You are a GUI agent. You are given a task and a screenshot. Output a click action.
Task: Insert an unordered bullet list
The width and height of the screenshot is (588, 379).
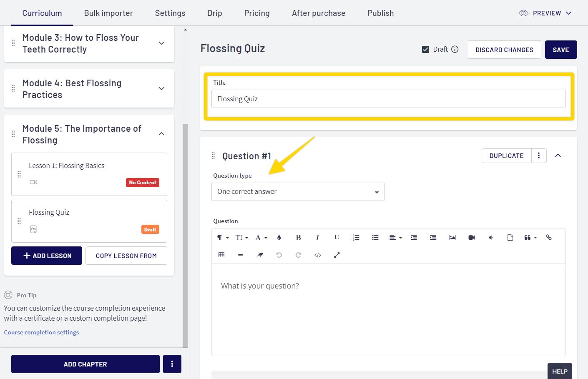[x=375, y=238]
